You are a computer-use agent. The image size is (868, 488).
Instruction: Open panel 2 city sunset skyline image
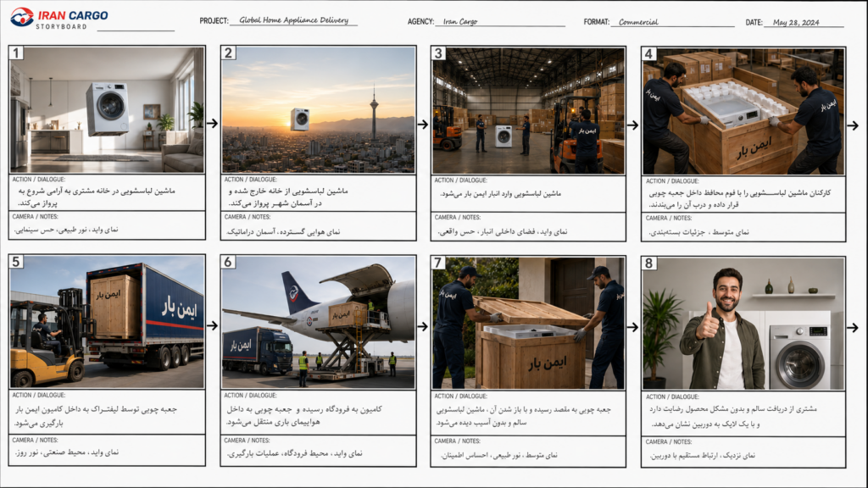(x=319, y=109)
